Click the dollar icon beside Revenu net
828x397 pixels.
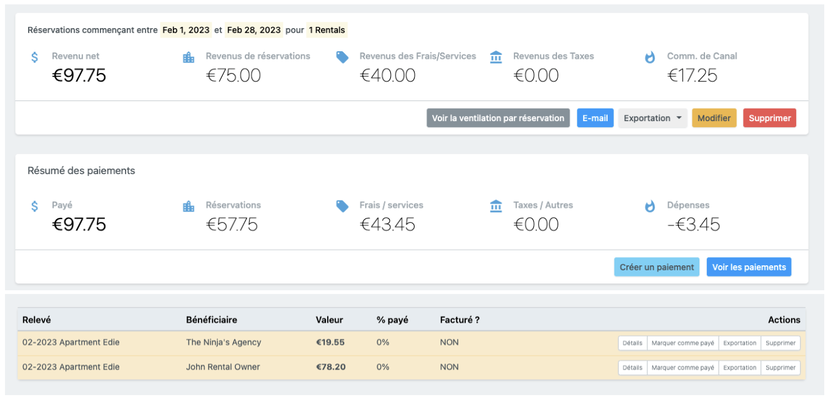coord(34,58)
